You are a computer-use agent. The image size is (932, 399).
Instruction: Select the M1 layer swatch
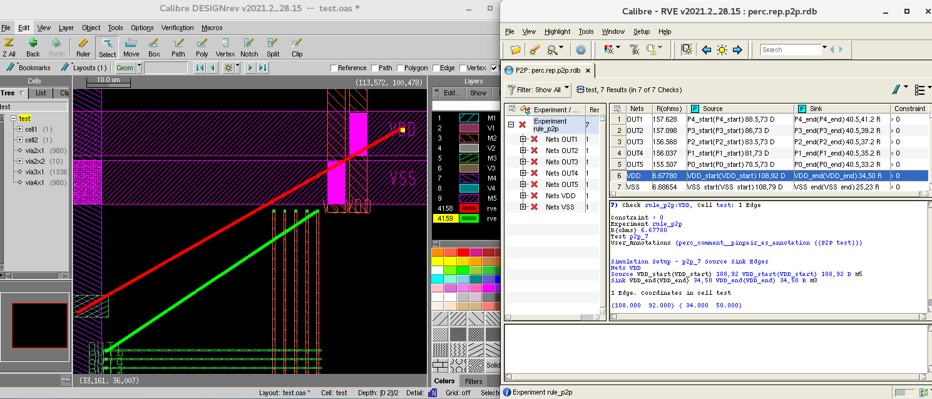tap(469, 118)
